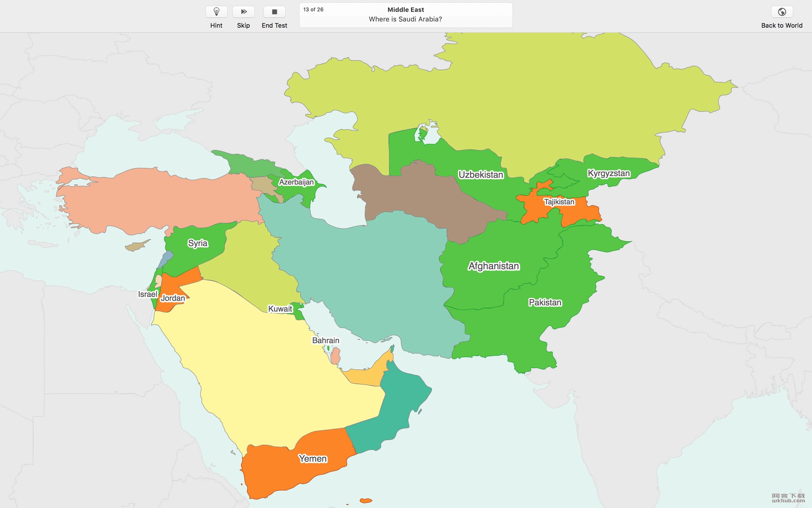The image size is (812, 508).
Task: Click the blue-gray Lebanon region
Action: (x=166, y=259)
